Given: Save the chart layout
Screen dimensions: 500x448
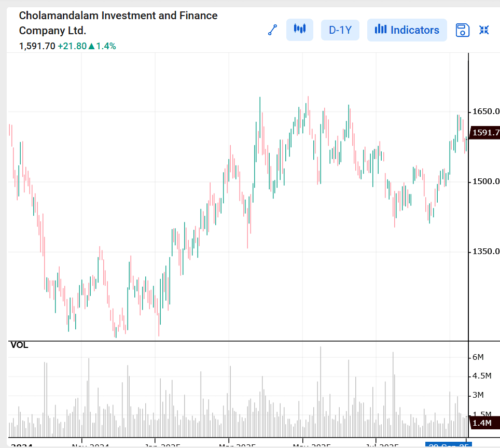Looking at the screenshot, I should click(462, 30).
